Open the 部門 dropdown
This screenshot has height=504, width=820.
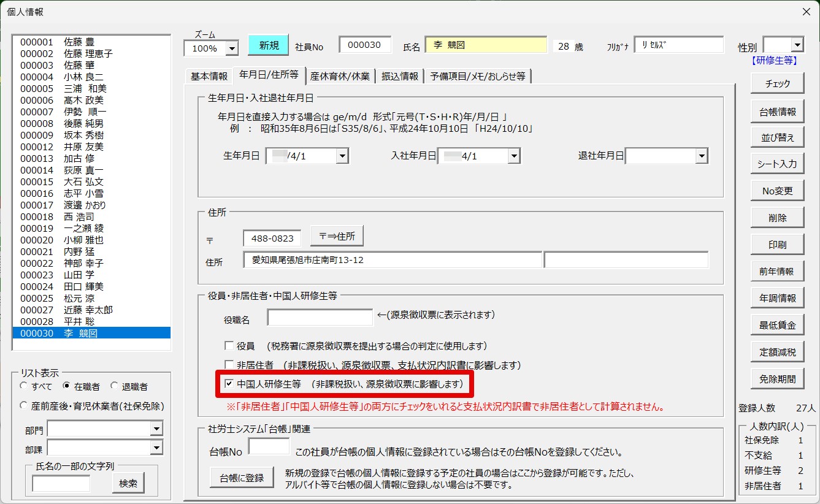[x=156, y=429]
